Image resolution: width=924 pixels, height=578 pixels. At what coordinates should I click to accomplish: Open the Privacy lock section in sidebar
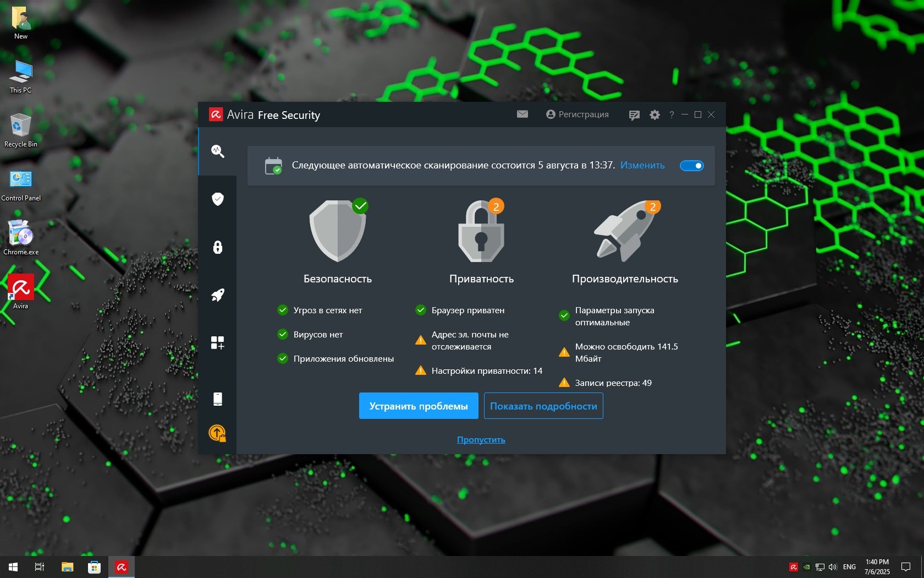pos(218,247)
